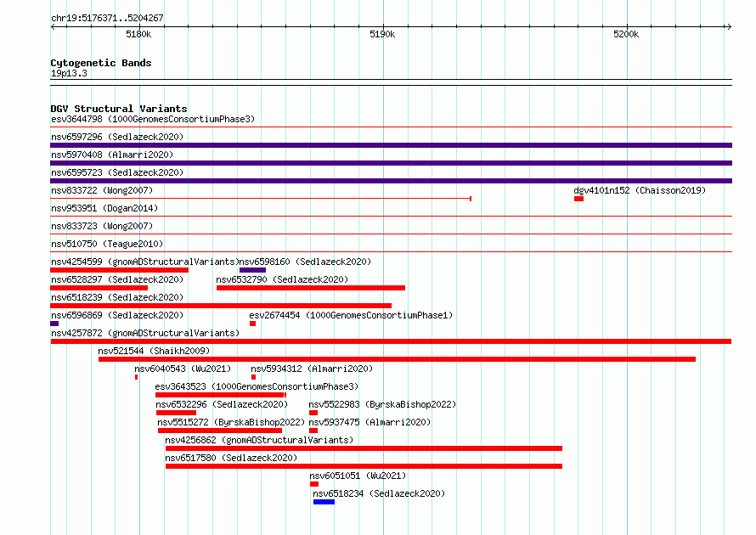Screen dimensions: 756x535
Task: Click the small red bar under nsv5522983
Action: pyautogui.click(x=313, y=413)
